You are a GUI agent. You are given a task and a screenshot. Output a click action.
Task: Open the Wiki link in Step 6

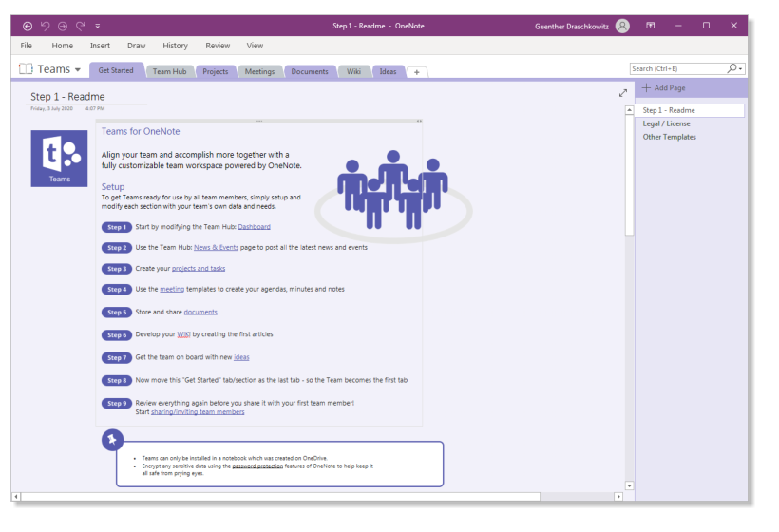(183, 334)
